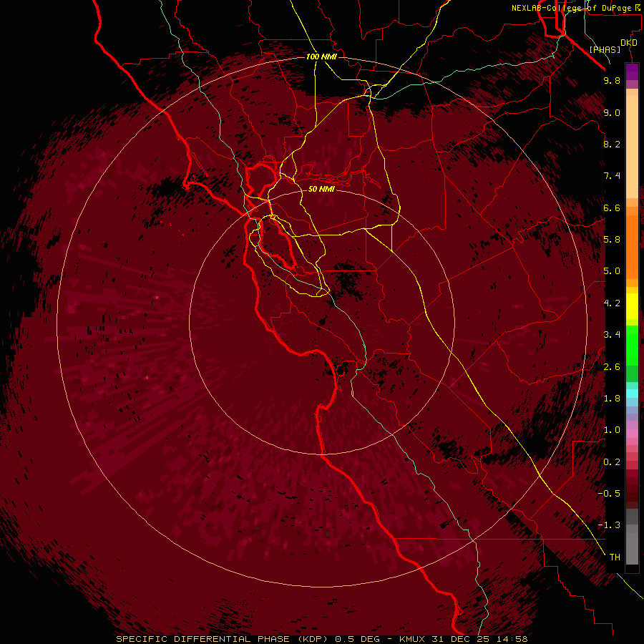The height and width of the screenshot is (644, 644).
Task: Click the 8.2 scale value
Action: 612,144
